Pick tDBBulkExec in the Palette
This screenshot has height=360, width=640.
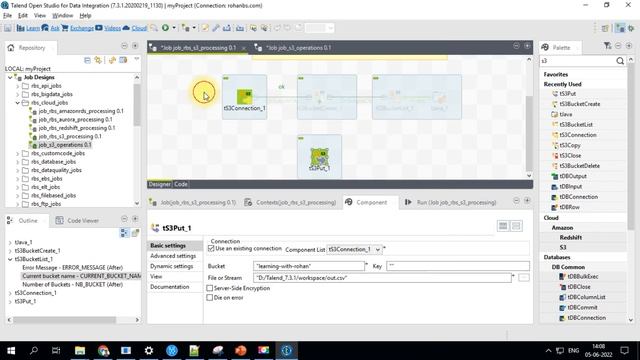pos(582,276)
